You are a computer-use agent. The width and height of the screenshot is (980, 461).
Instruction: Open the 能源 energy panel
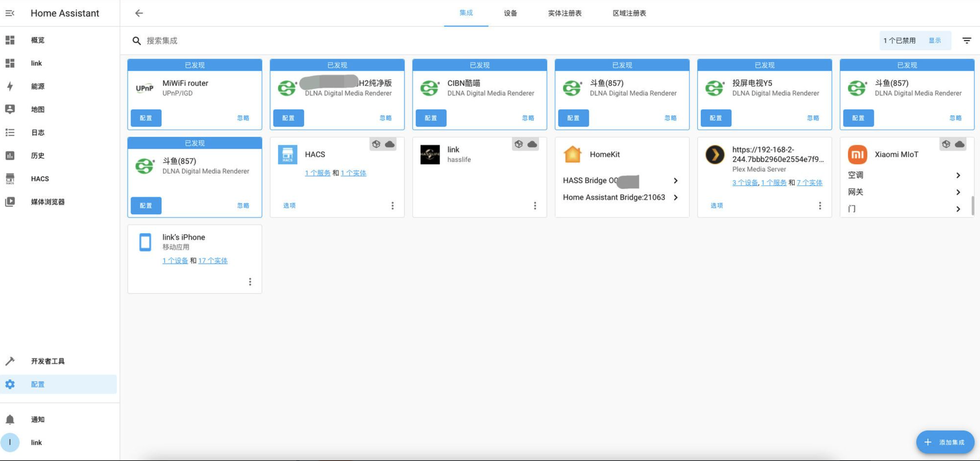(x=59, y=86)
